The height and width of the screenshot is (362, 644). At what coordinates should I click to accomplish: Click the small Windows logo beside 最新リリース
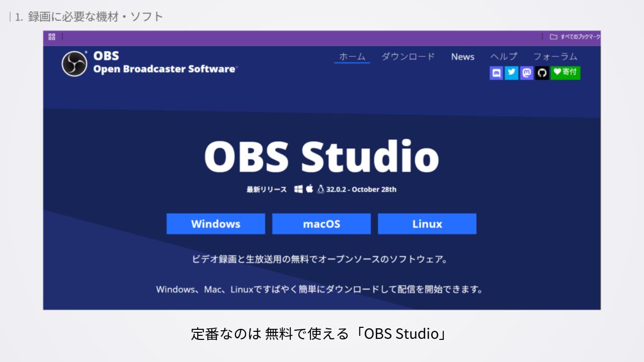coord(298,189)
